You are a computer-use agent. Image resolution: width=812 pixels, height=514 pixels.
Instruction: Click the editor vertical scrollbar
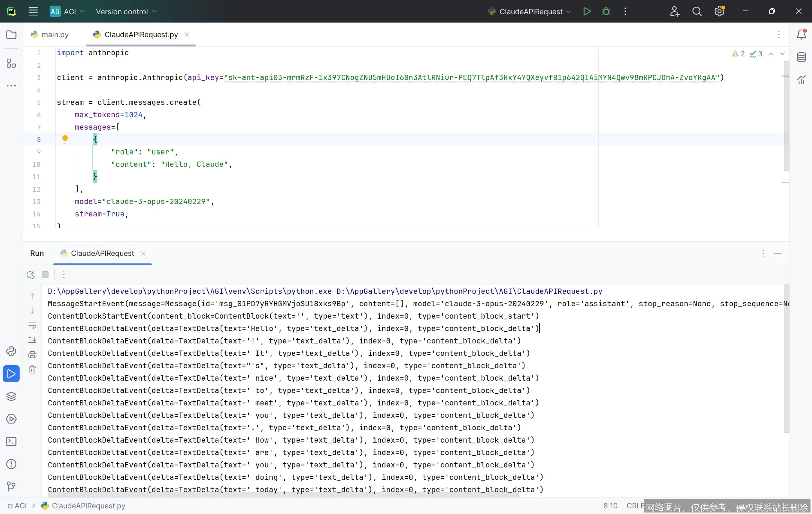[786, 116]
